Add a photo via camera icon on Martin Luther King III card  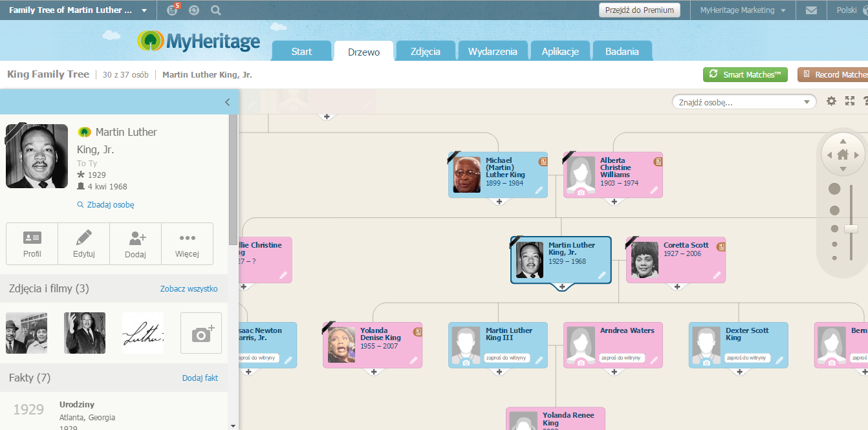pos(466,363)
